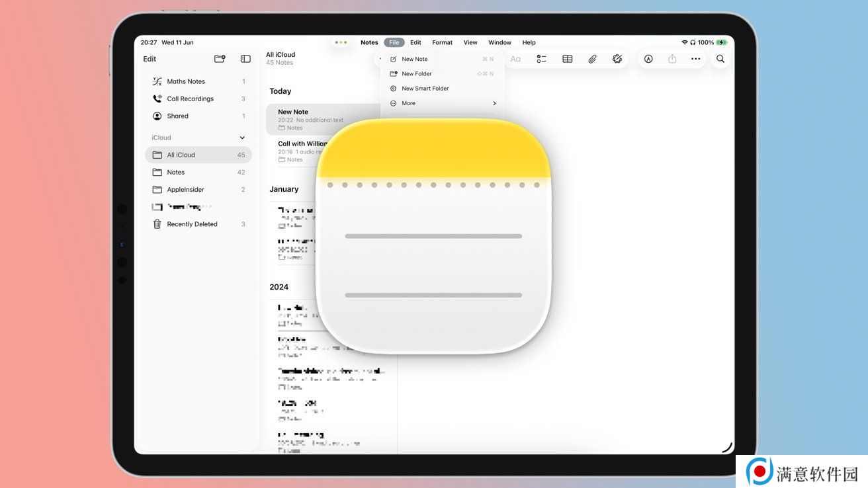Image resolution: width=868 pixels, height=488 pixels.
Task: Open the Help menu
Action: [529, 42]
